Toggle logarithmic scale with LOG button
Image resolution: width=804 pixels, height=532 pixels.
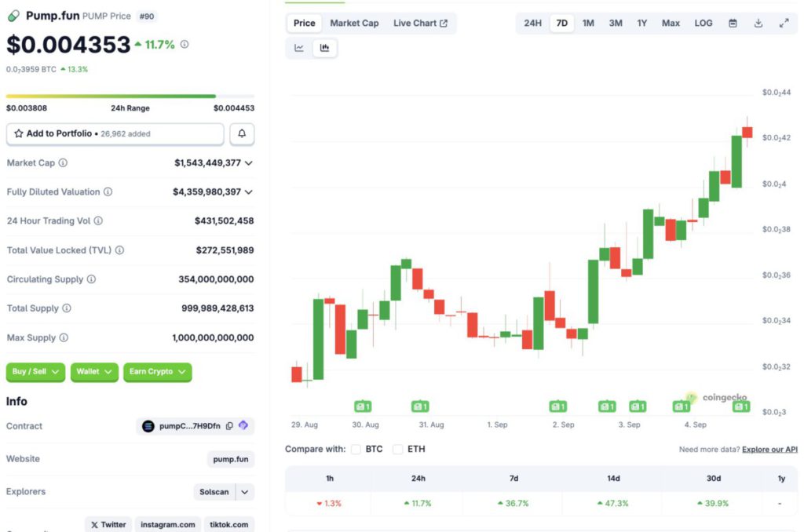pyautogui.click(x=703, y=23)
